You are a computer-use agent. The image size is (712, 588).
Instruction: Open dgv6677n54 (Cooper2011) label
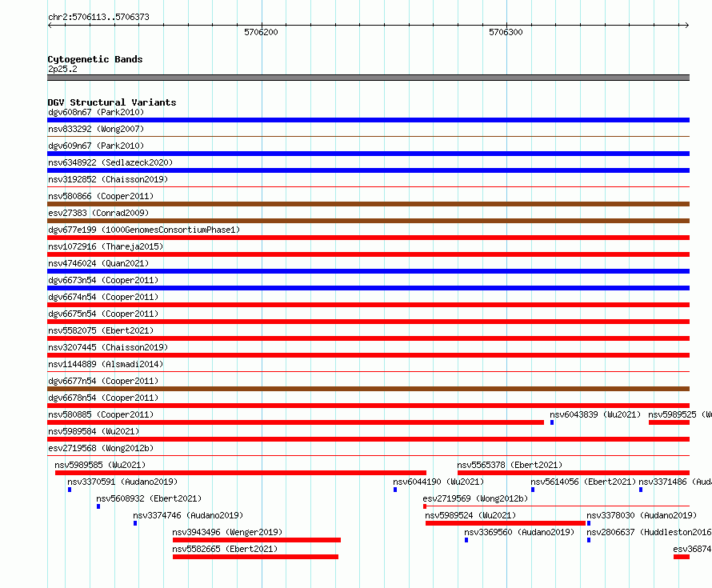(x=103, y=381)
